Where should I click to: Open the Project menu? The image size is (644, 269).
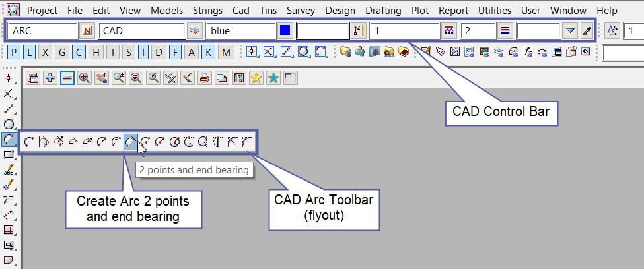click(42, 11)
